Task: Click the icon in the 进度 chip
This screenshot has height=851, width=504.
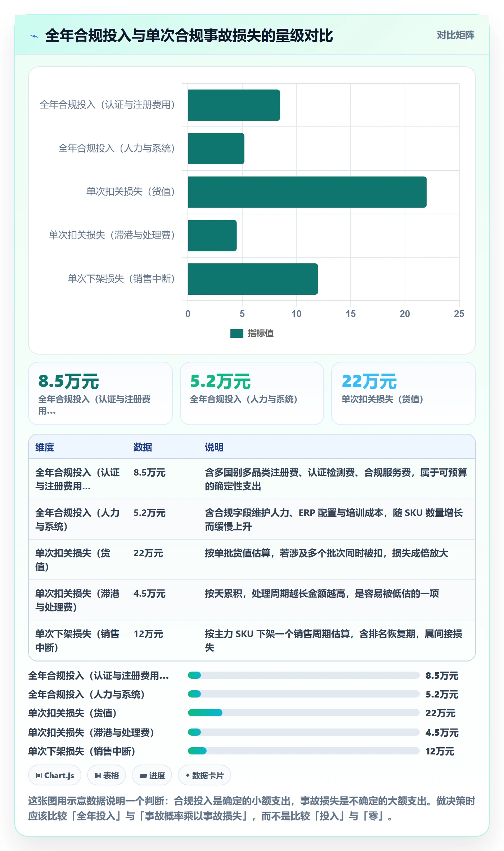Action: [x=143, y=776]
